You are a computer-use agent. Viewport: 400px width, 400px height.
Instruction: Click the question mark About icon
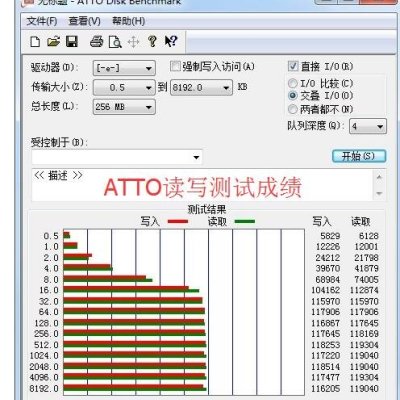[152, 42]
